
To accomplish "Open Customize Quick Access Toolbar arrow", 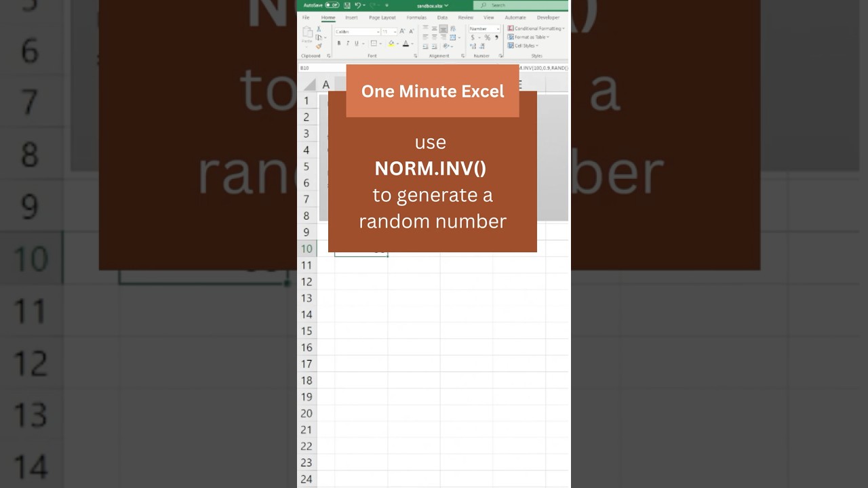I will pyautogui.click(x=387, y=5).
